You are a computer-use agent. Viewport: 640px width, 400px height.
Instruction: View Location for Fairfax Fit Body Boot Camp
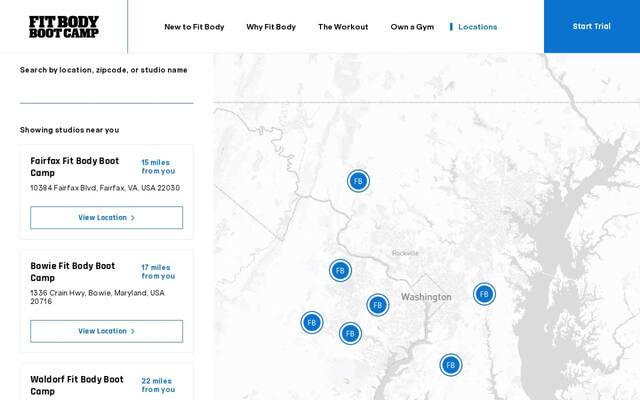pos(107,218)
